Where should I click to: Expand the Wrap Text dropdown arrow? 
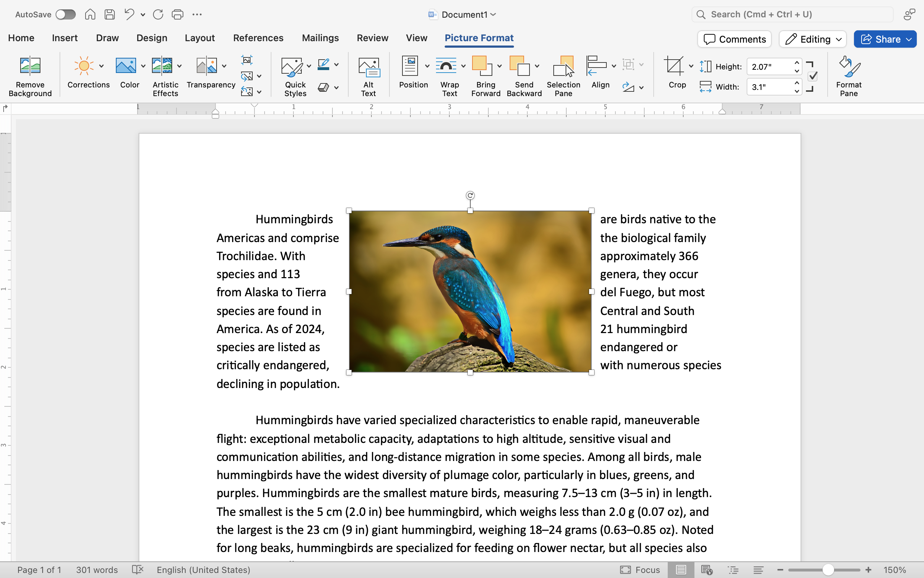(463, 66)
